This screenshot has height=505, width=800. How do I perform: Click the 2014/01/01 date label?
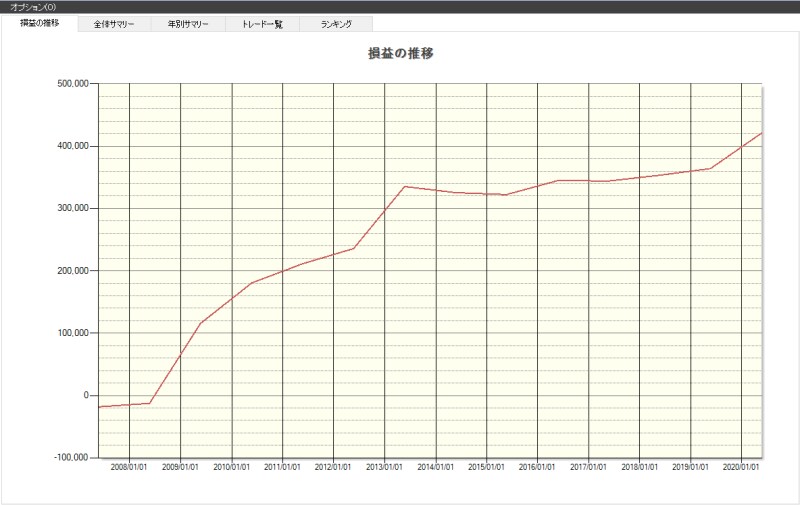point(436,467)
